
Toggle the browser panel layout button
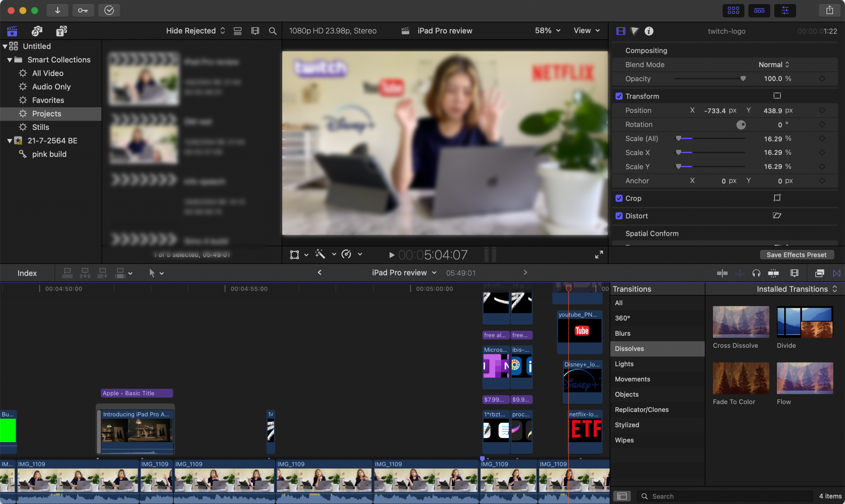coord(733,10)
